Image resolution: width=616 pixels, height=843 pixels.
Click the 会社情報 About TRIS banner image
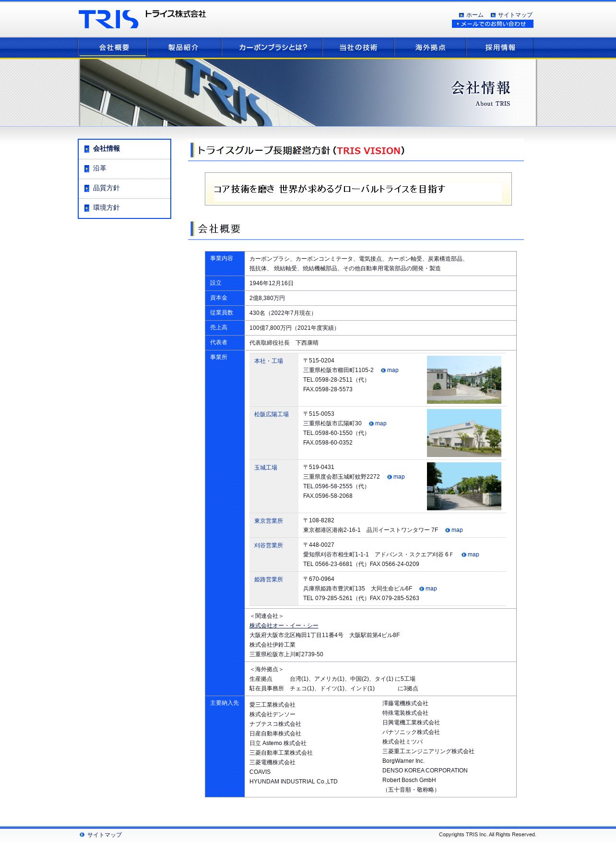308,93
